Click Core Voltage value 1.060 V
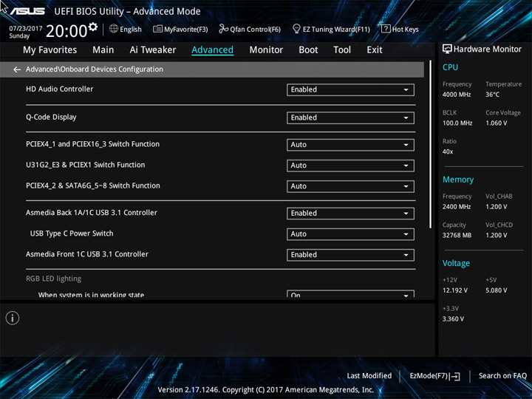 pos(496,123)
